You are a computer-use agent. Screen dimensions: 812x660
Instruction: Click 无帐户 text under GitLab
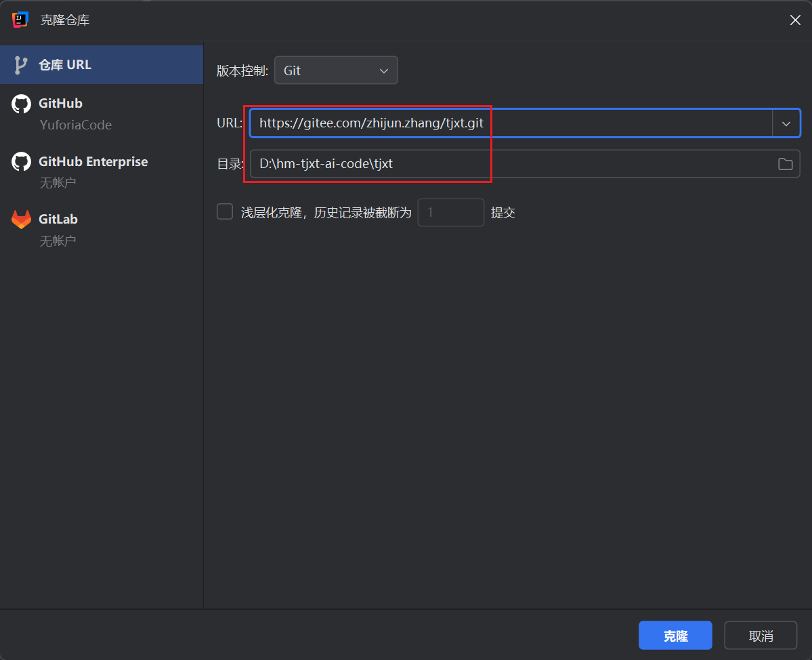coord(58,241)
